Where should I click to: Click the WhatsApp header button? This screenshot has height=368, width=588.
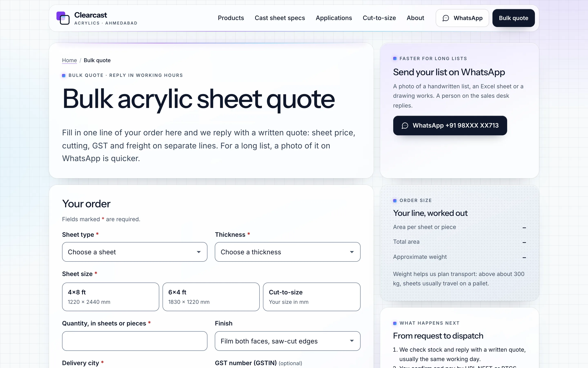462,18
